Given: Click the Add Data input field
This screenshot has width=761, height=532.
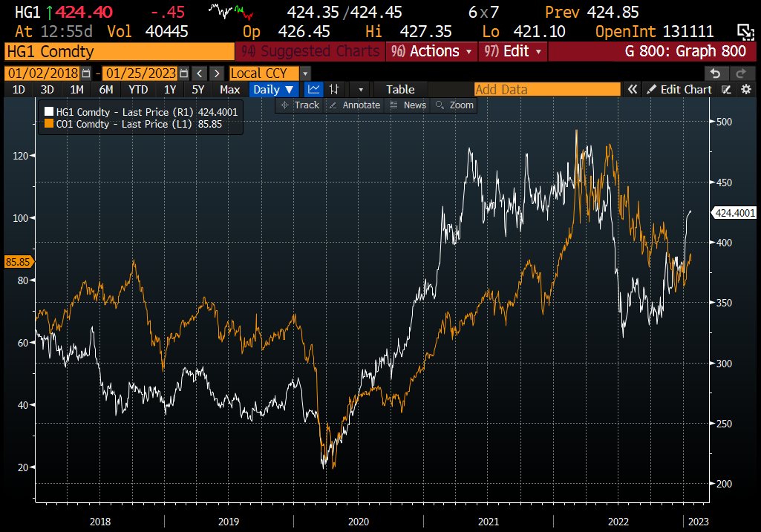Looking at the screenshot, I should pos(546,89).
